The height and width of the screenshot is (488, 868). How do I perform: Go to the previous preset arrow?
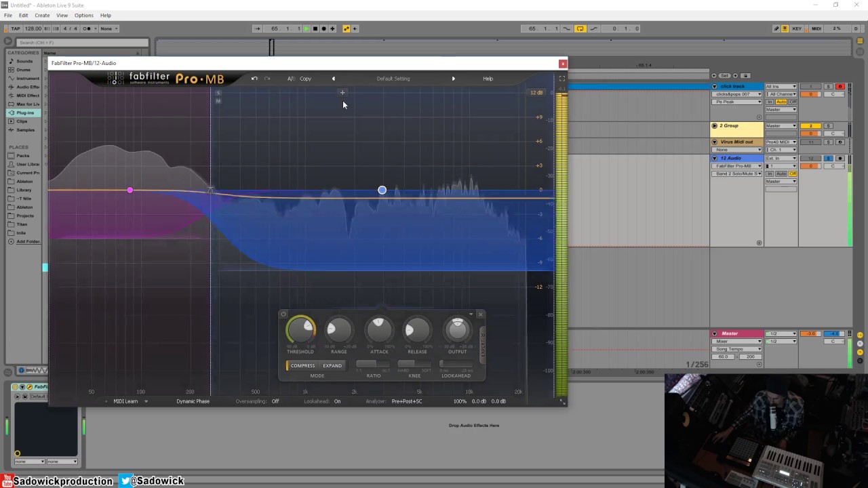[x=333, y=79]
